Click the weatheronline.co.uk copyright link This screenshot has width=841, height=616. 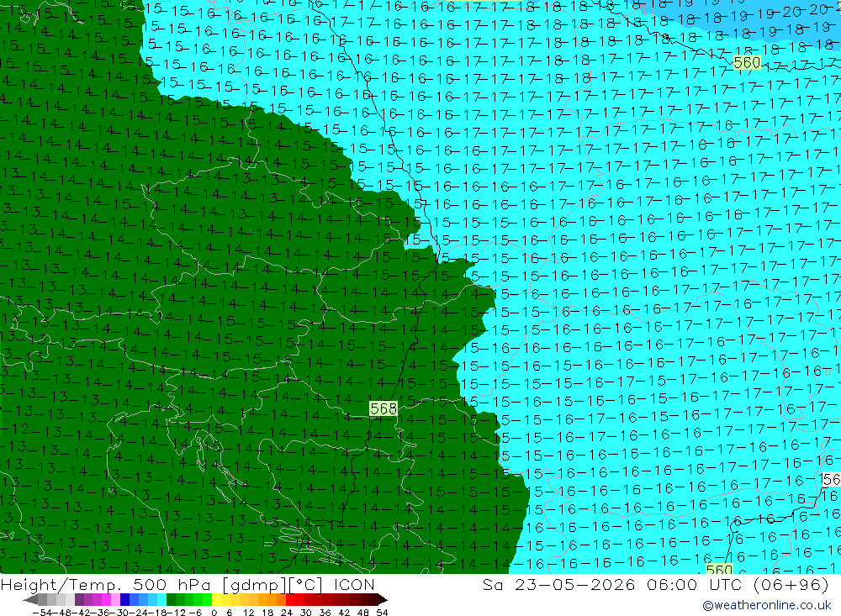(766, 605)
